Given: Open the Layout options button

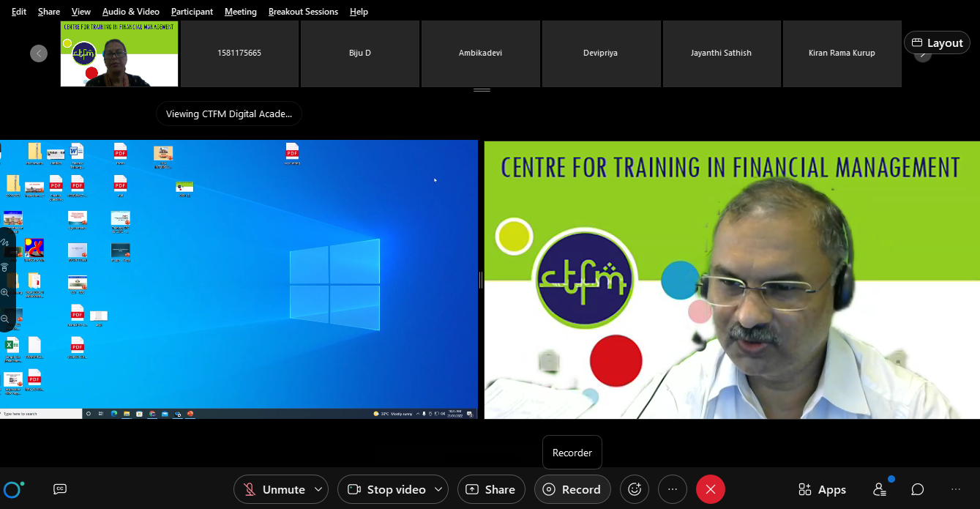Looking at the screenshot, I should coord(938,42).
